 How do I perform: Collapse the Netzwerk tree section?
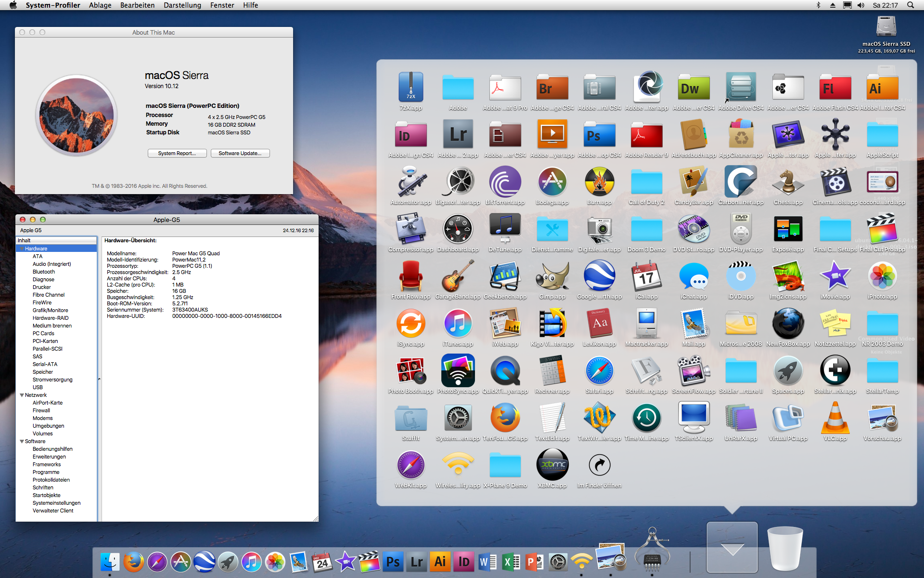[x=22, y=395]
